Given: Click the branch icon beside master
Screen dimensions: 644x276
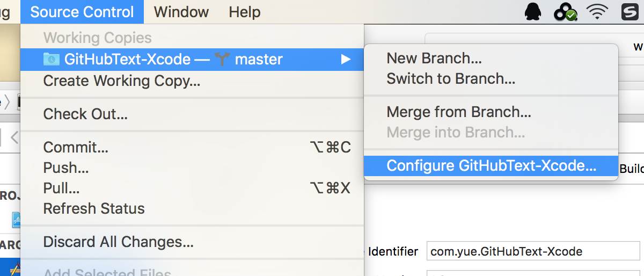Looking at the screenshot, I should 222,59.
